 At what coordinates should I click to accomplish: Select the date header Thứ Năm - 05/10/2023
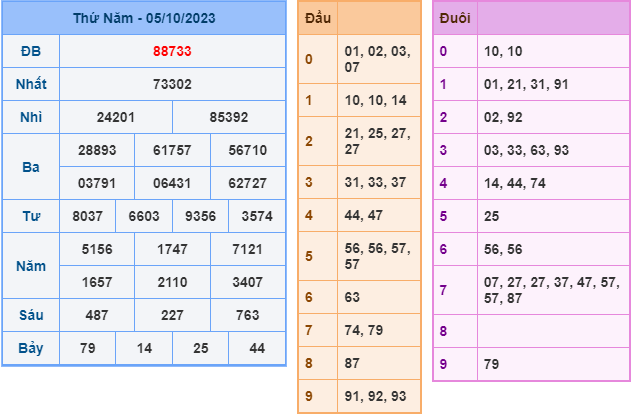[x=144, y=18]
